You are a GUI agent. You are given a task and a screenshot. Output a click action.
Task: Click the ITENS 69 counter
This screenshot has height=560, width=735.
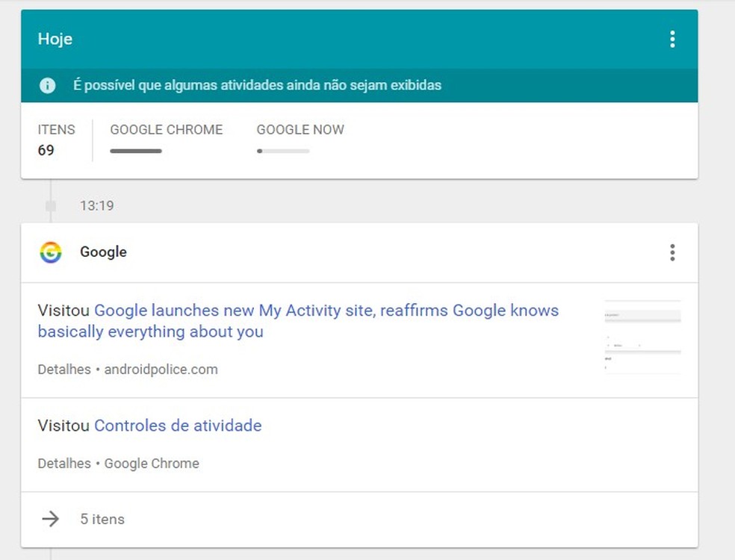pos(56,139)
